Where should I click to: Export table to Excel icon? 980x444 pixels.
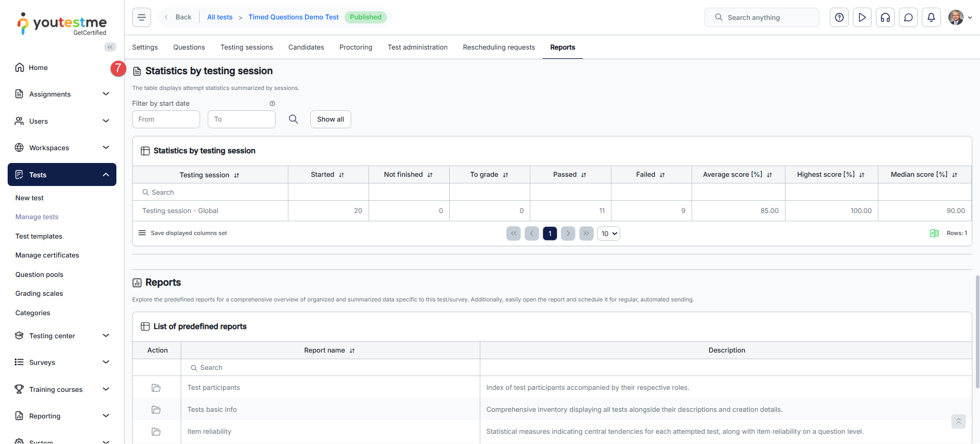pos(934,233)
